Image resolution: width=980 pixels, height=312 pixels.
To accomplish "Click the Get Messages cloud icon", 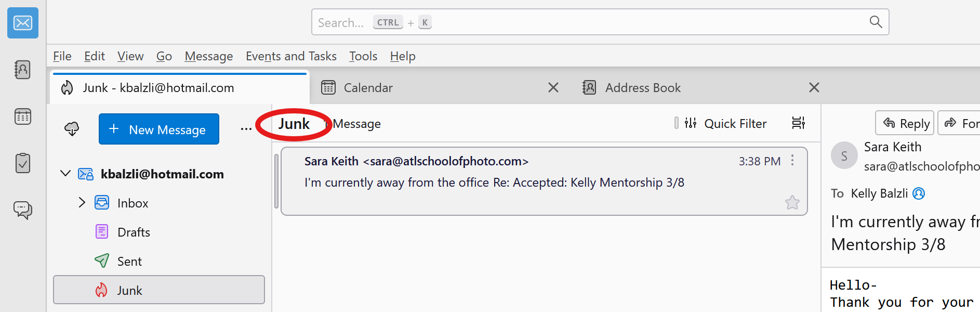I will click(x=72, y=129).
